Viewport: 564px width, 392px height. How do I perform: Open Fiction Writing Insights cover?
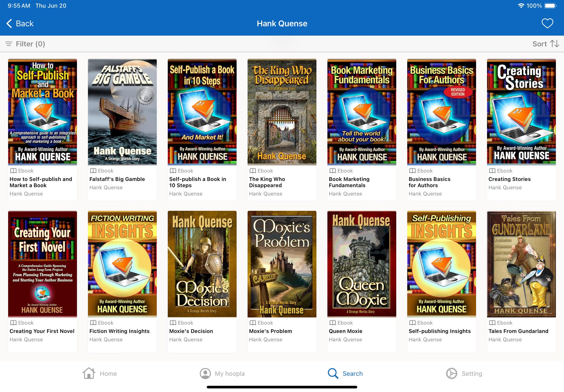pos(122,264)
